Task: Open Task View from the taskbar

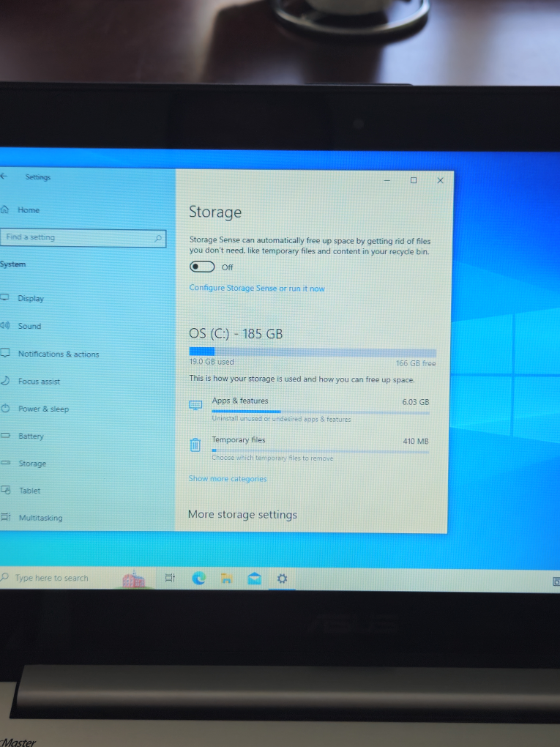Action: click(x=170, y=578)
